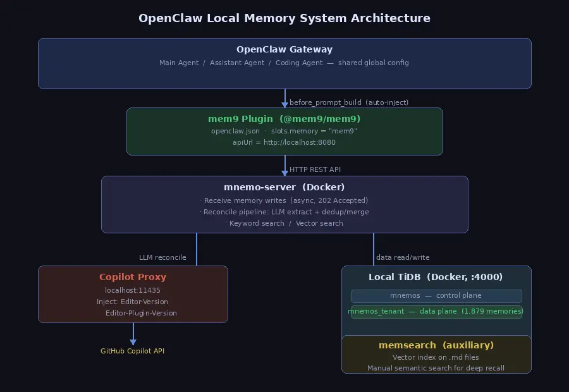Viewport: 569px width, 392px height.
Task: Open the apiUrl http://localhost:8080 text
Action: (x=284, y=142)
